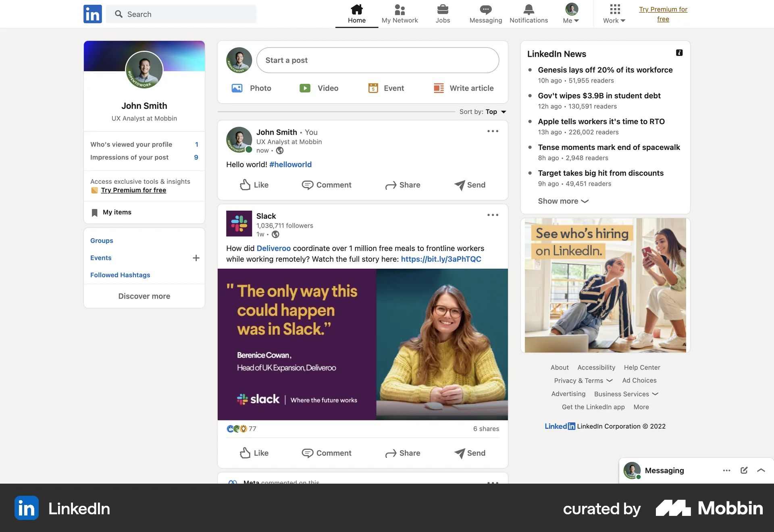Open the Work dropdown menu
Image resolution: width=774 pixels, height=532 pixels.
point(614,14)
